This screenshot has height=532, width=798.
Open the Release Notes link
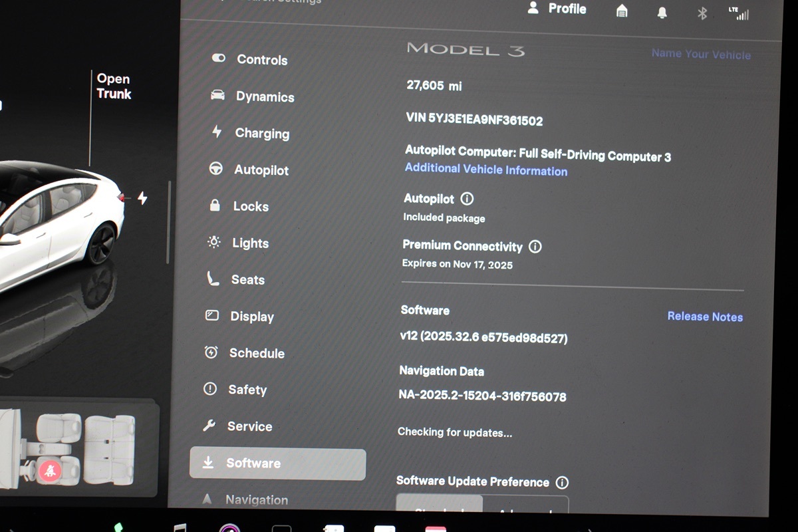click(x=705, y=317)
